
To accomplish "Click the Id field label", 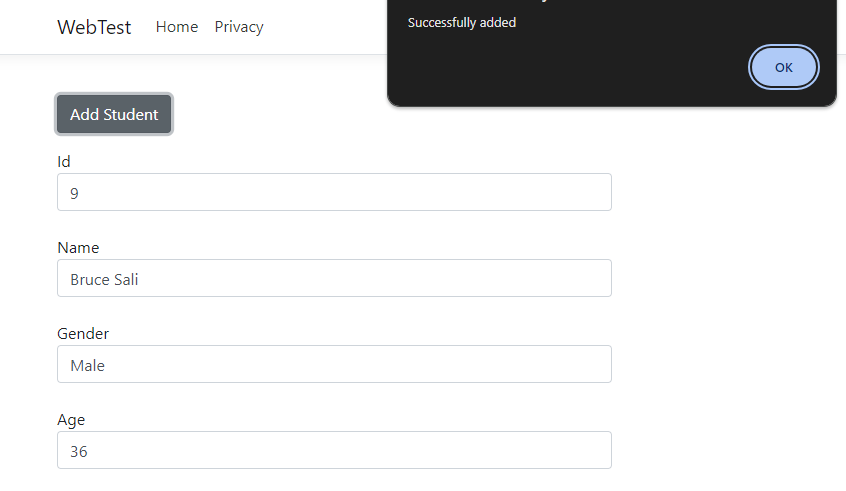I will [x=64, y=162].
